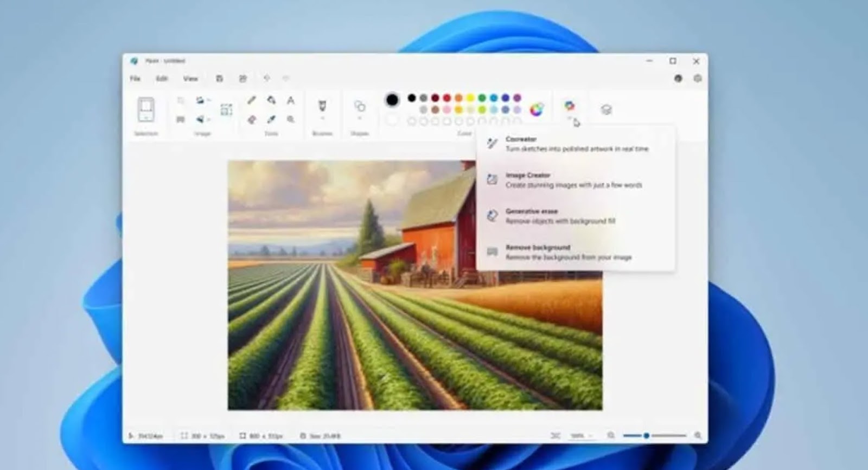
Task: Click the Settings gear icon
Action: [x=698, y=79]
